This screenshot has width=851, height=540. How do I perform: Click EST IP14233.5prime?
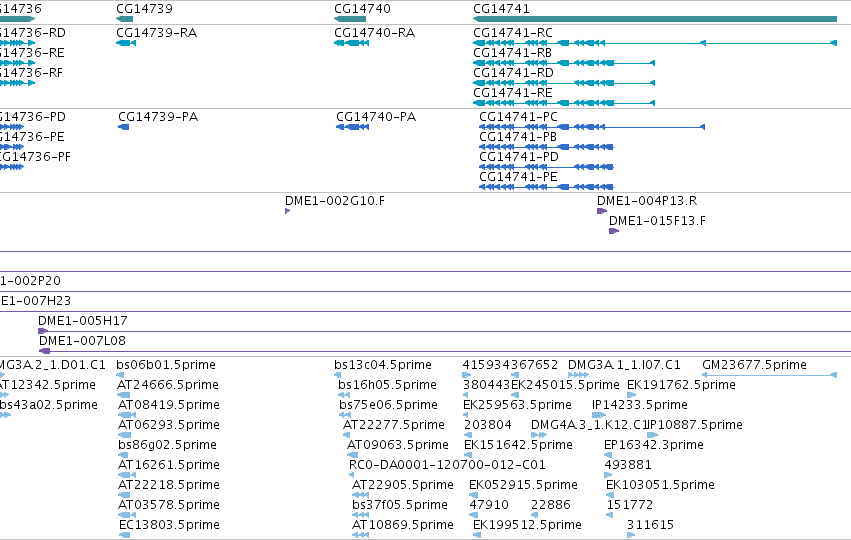[x=640, y=405]
